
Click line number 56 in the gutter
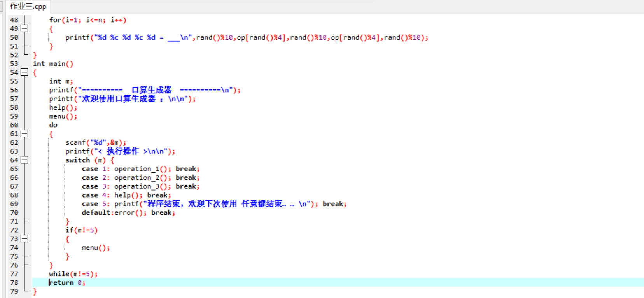tap(14, 90)
